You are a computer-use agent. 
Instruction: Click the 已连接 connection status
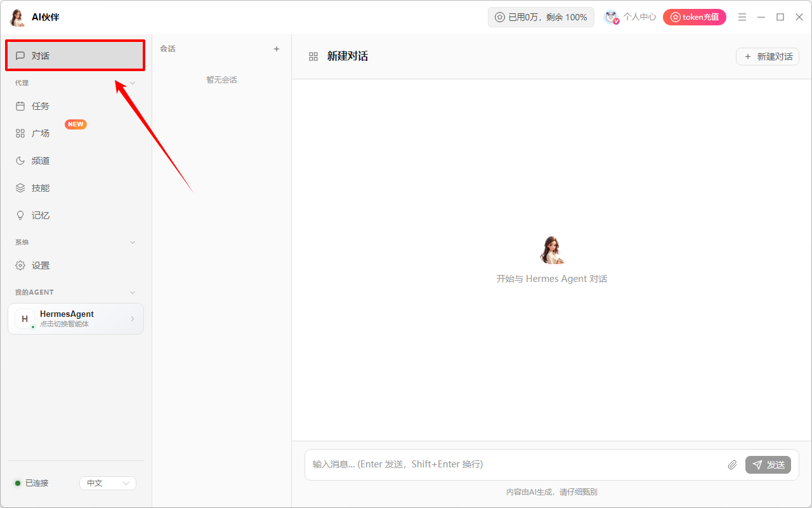point(32,483)
